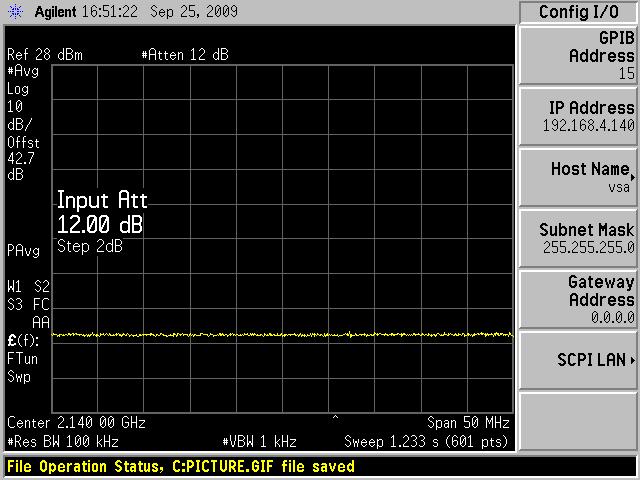The image size is (640, 480).
Task: Select the Center 2.140 00 GHz readout
Action: [77, 423]
